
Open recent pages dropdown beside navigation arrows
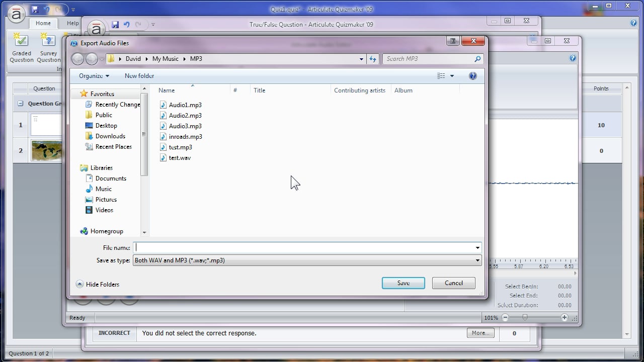[x=102, y=59]
